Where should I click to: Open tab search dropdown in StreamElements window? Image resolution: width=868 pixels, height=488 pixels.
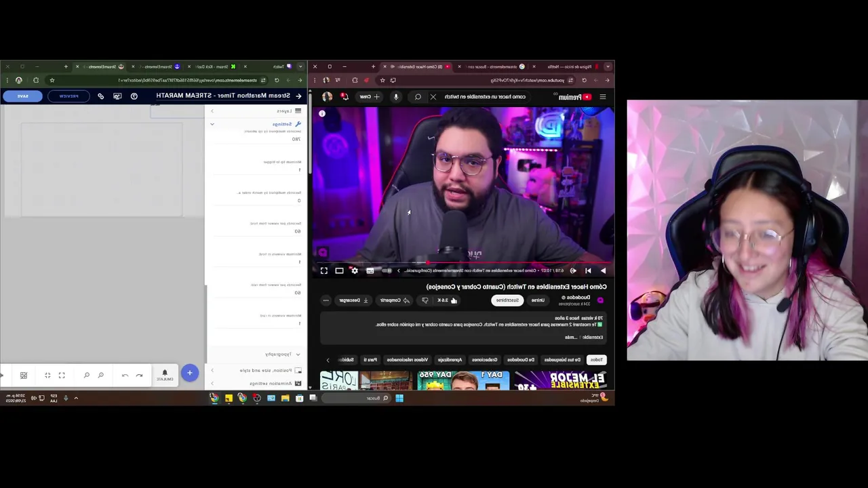301,66
